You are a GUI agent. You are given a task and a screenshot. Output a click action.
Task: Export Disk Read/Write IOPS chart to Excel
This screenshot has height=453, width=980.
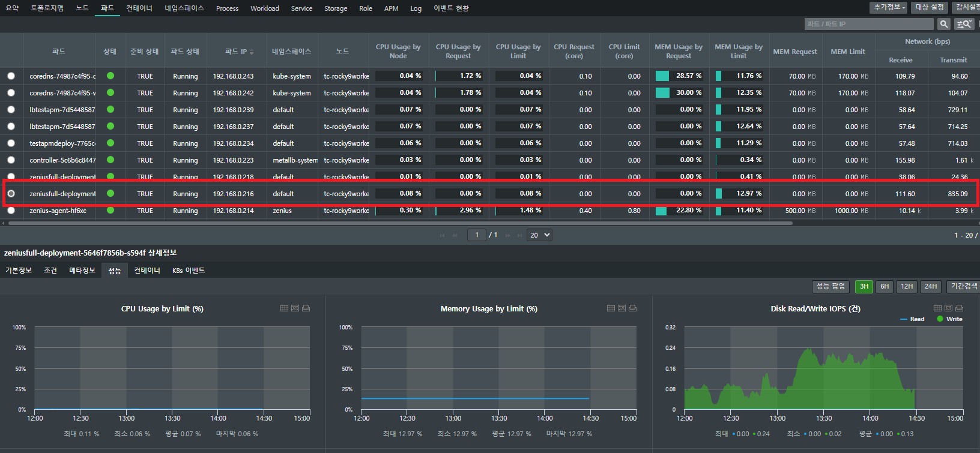click(x=948, y=308)
